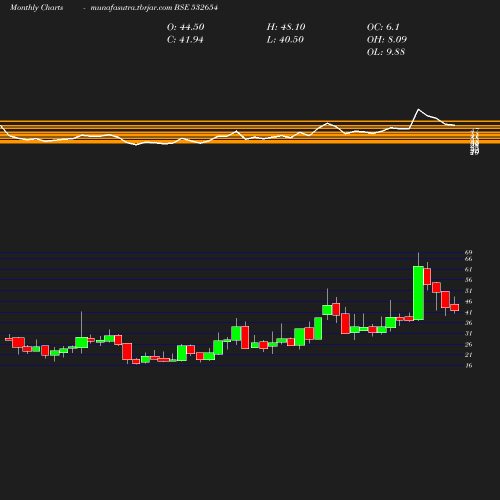This screenshot has width=500, height=500.
Task: Click the price axis label 26
Action: click(468, 344)
